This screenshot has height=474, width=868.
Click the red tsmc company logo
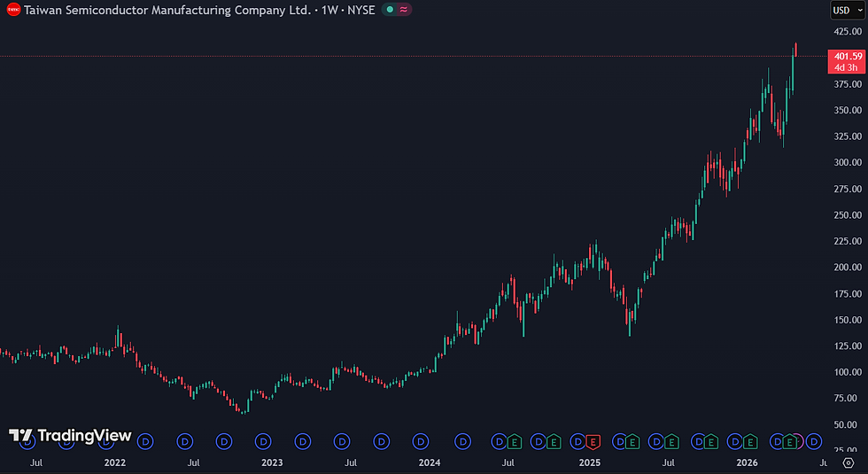(14, 10)
